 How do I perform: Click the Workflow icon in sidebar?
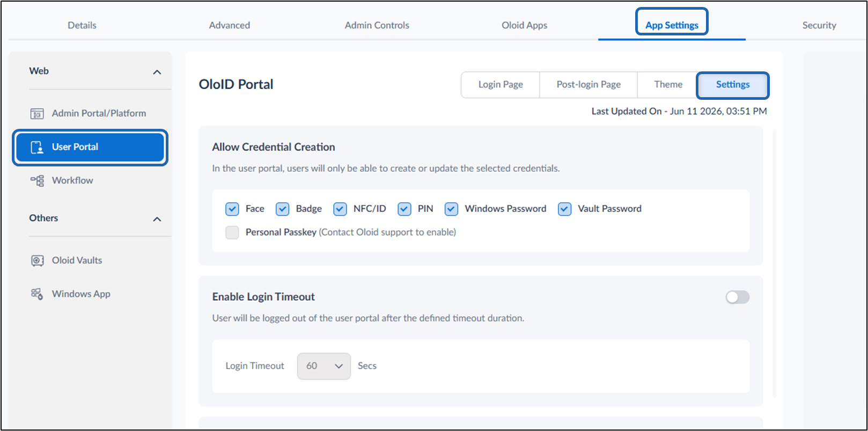37,181
